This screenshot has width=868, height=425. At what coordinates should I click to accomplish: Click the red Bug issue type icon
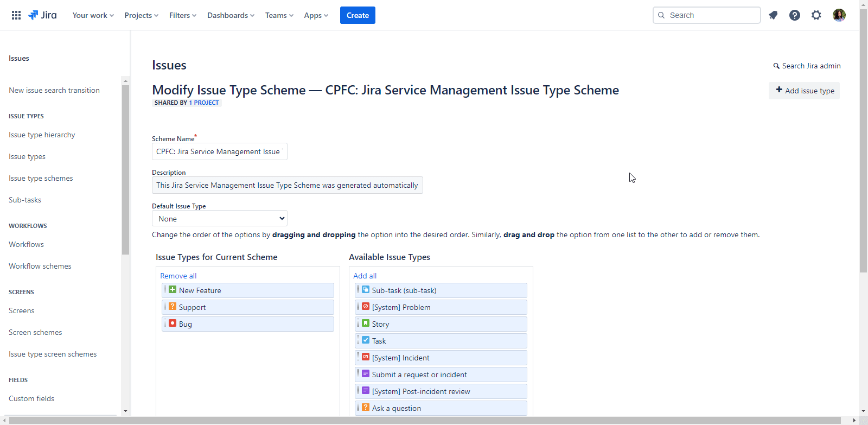[x=173, y=323]
